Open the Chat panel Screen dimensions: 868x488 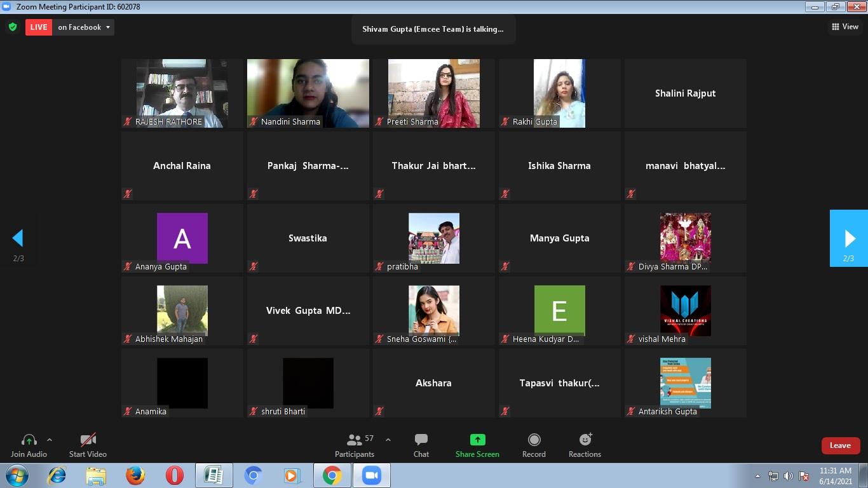[x=421, y=445]
